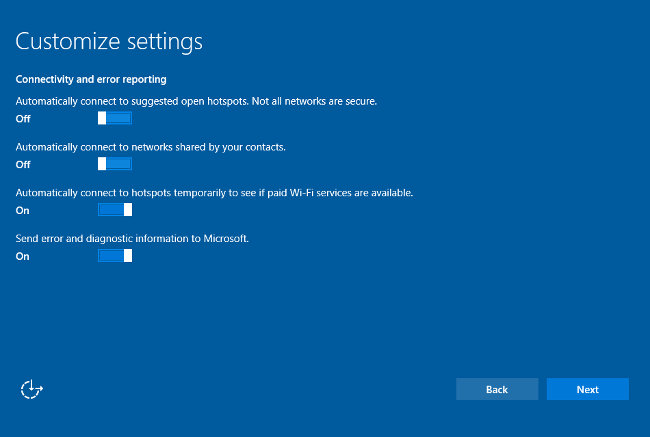Image resolution: width=650 pixels, height=437 pixels.
Task: Turn on networks shared by contacts toggle
Action: coord(115,164)
